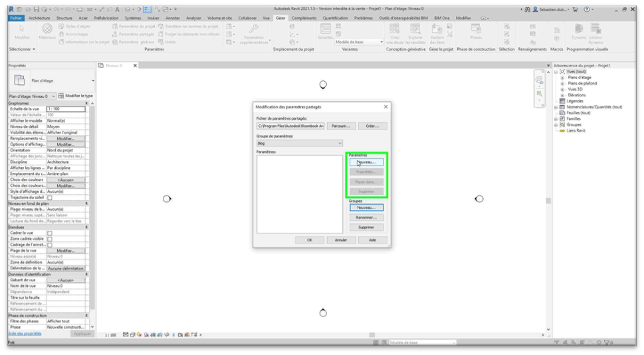Click the Echelle de la vue field
Image resolution: width=644 pixels, height=355 pixels.
[x=66, y=109]
